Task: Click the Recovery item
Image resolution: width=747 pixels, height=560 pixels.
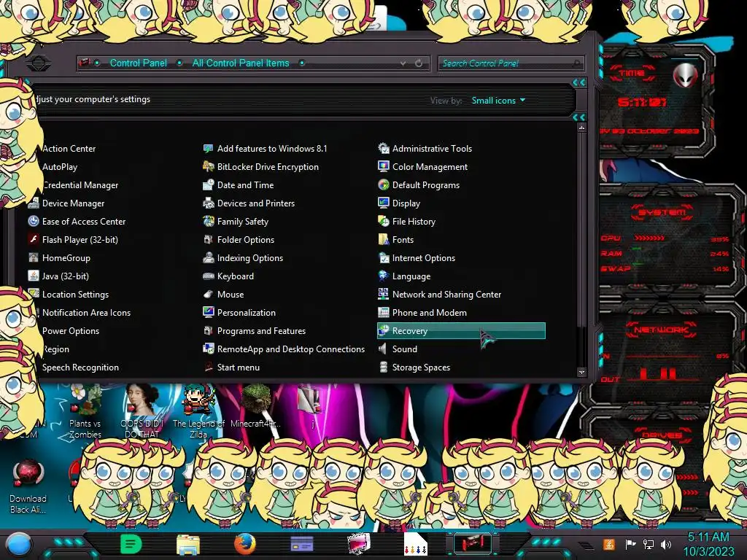Action: [x=461, y=330]
